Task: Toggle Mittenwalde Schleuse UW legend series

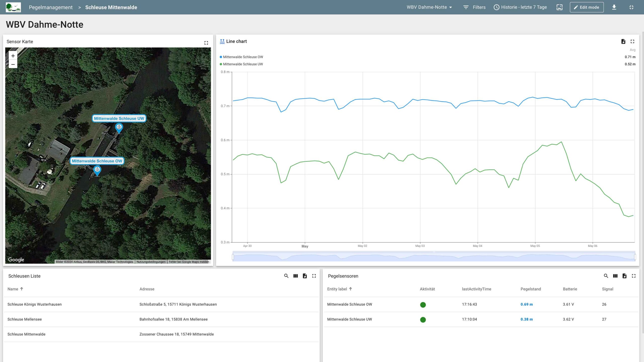Action: (243, 64)
